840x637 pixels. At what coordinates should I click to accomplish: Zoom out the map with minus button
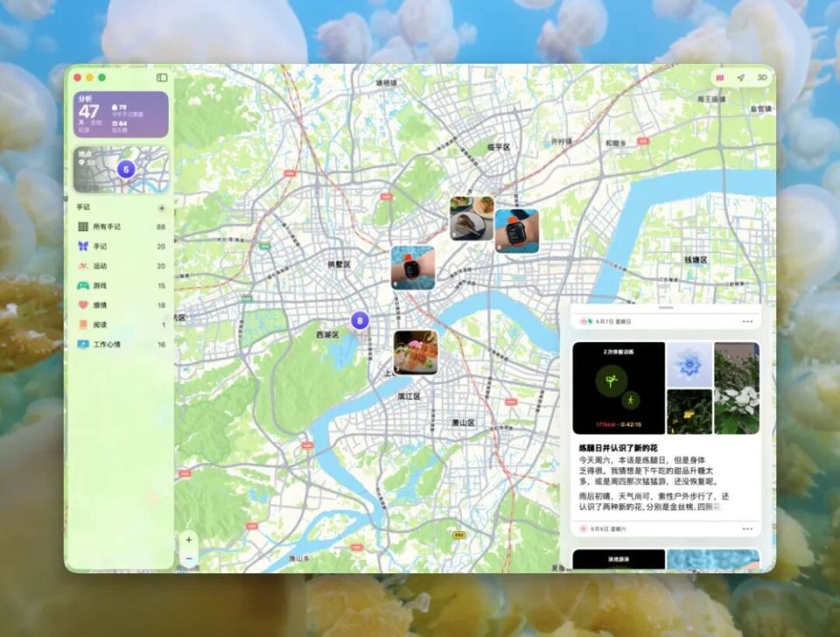(189, 559)
